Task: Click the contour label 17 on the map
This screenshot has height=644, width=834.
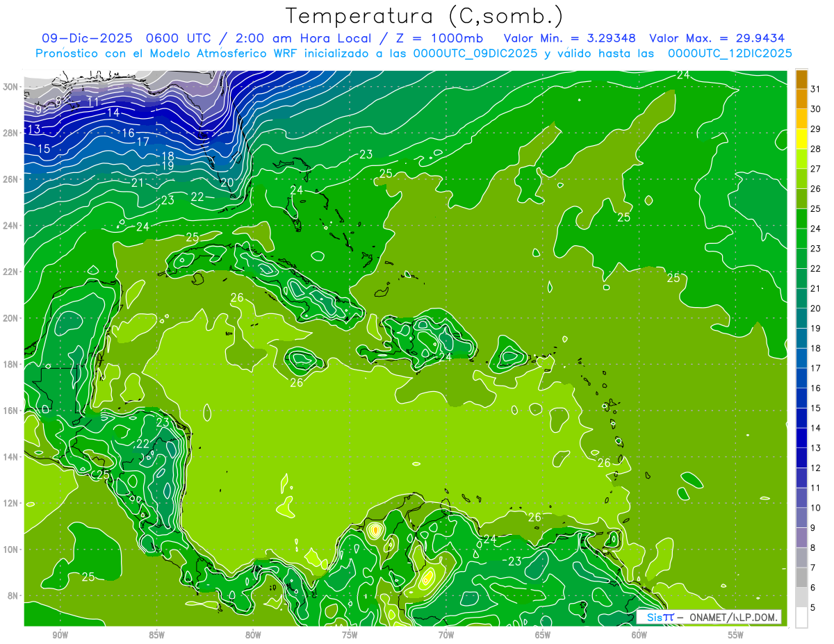Action: (x=143, y=142)
